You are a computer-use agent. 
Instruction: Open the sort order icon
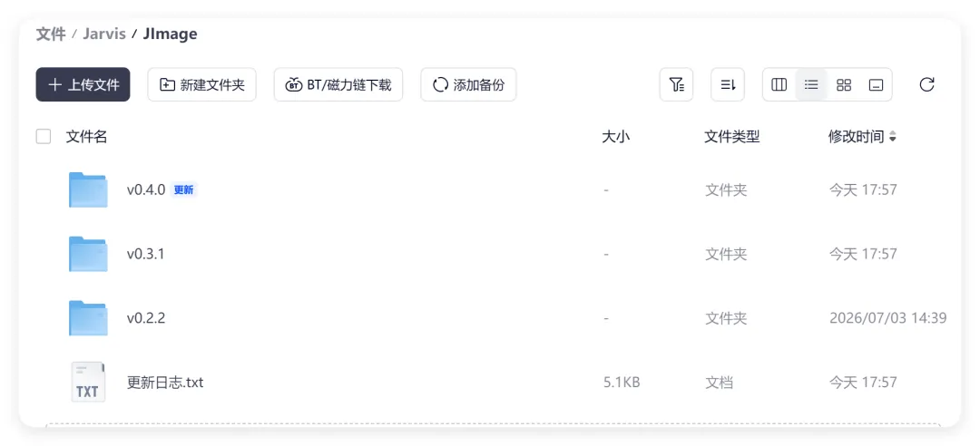coord(728,84)
